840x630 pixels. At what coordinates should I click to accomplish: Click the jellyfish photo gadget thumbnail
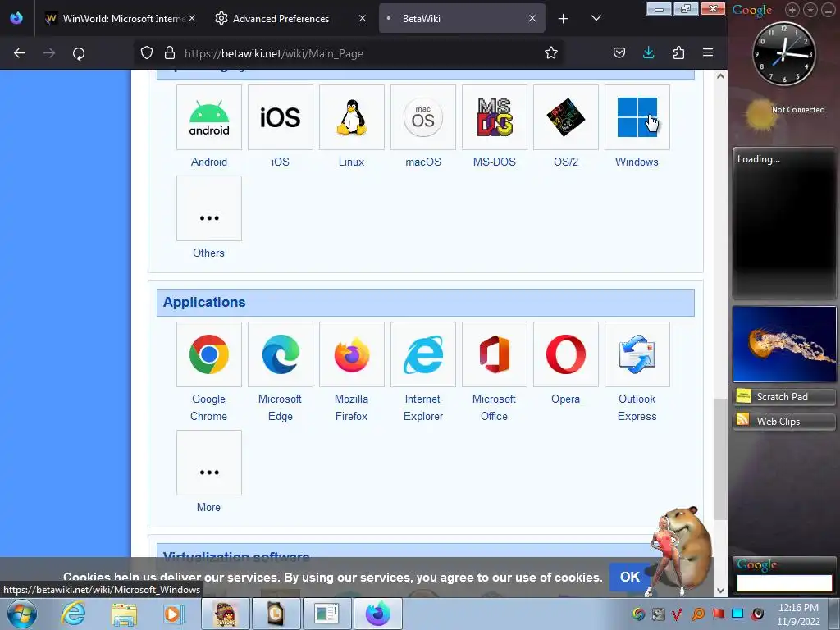click(784, 344)
